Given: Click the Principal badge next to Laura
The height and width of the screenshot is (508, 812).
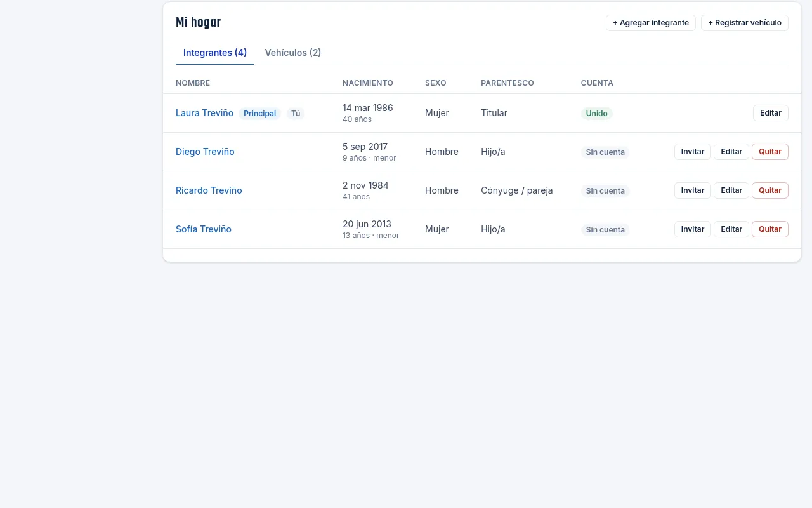Looking at the screenshot, I should click(260, 114).
